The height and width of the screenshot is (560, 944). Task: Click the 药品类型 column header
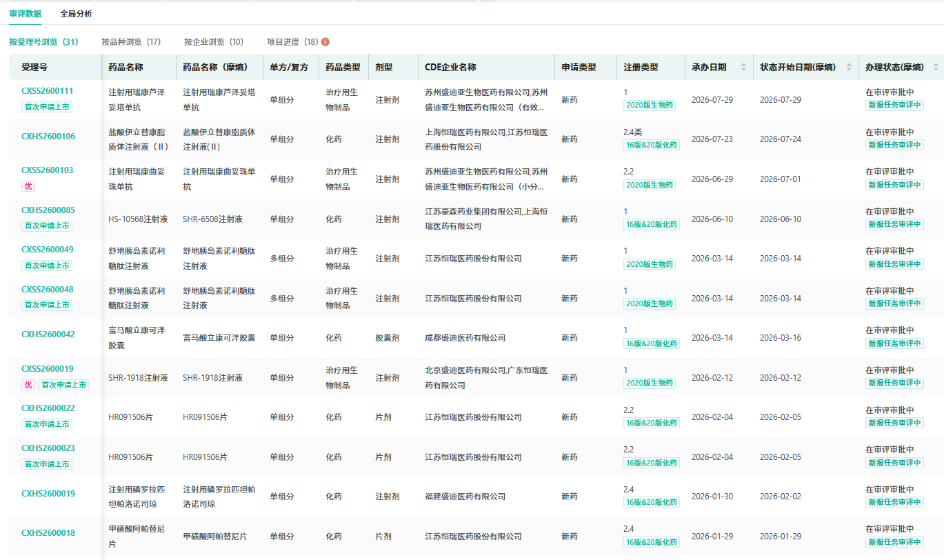pos(343,68)
